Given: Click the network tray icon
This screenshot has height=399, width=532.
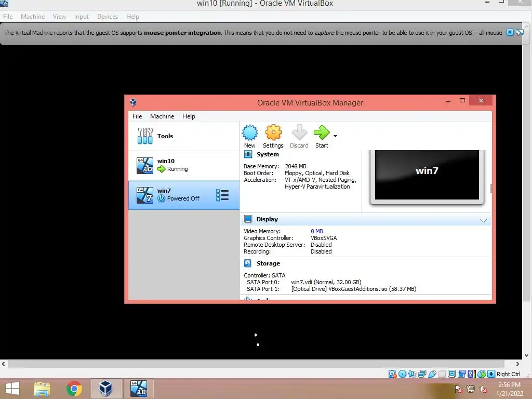Looking at the screenshot, I should [x=471, y=389].
